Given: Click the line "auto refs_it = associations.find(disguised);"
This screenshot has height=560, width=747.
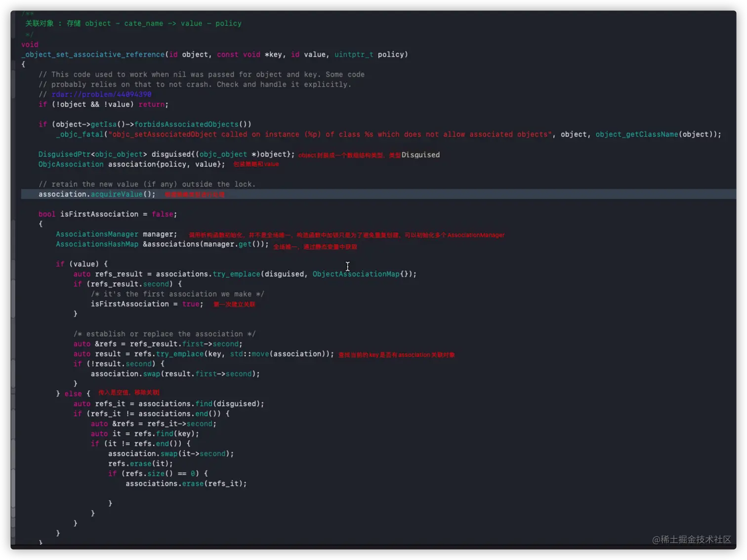Looking at the screenshot, I should (169, 404).
